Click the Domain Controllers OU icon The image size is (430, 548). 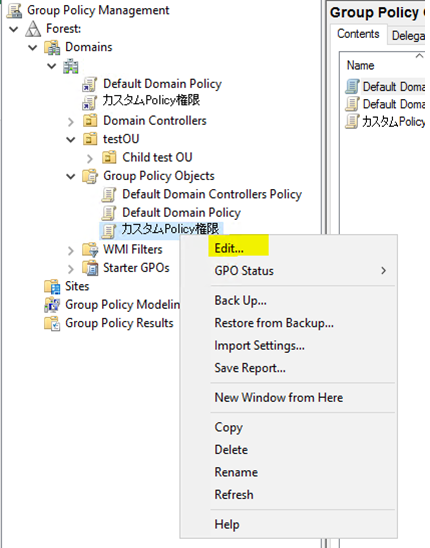[90, 121]
